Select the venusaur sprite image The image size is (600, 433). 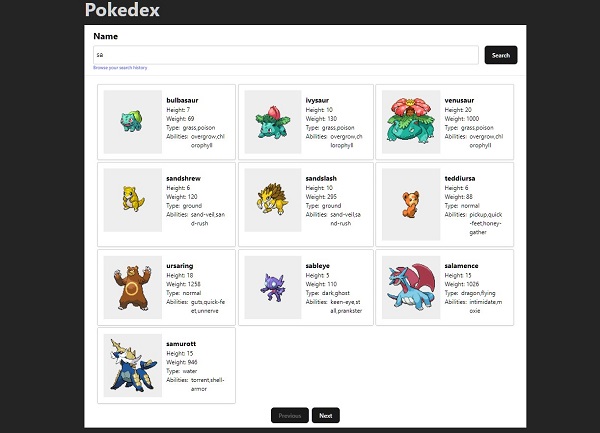coord(411,122)
